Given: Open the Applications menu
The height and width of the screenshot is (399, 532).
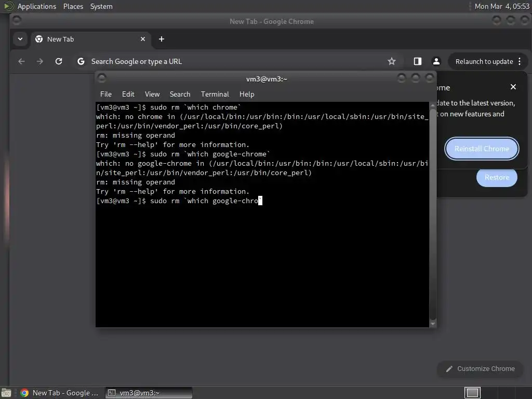Looking at the screenshot, I should click(x=37, y=6).
